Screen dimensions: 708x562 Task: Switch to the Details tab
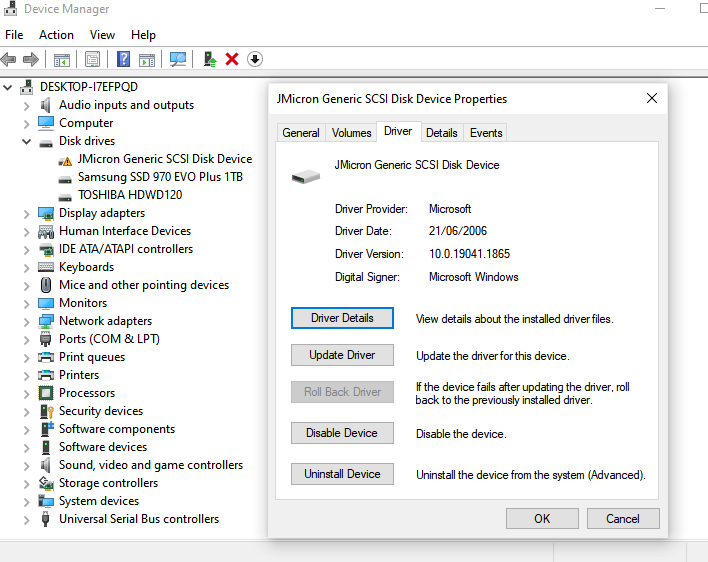[x=442, y=133]
